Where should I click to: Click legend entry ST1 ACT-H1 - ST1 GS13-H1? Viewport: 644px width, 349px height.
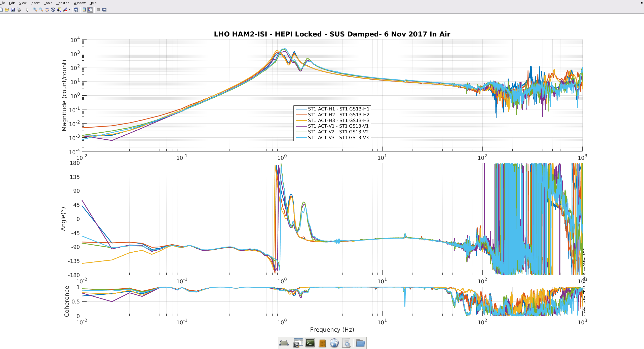332,109
